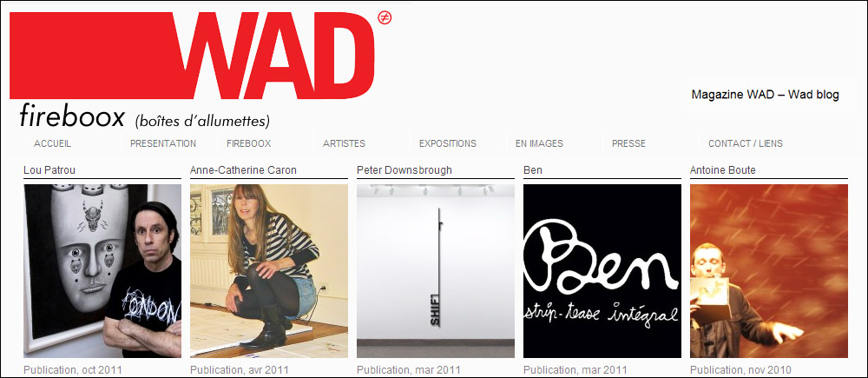Open the ARTISTES section
The width and height of the screenshot is (868, 378).
[x=344, y=143]
